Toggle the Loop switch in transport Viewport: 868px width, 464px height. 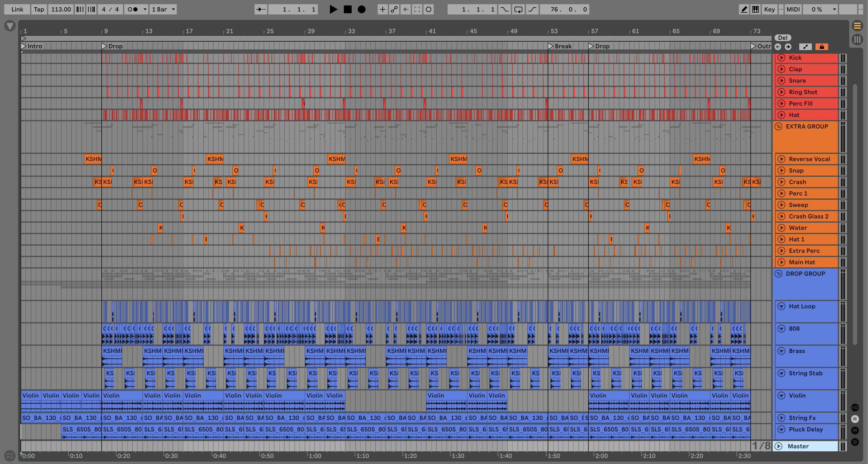coord(518,9)
